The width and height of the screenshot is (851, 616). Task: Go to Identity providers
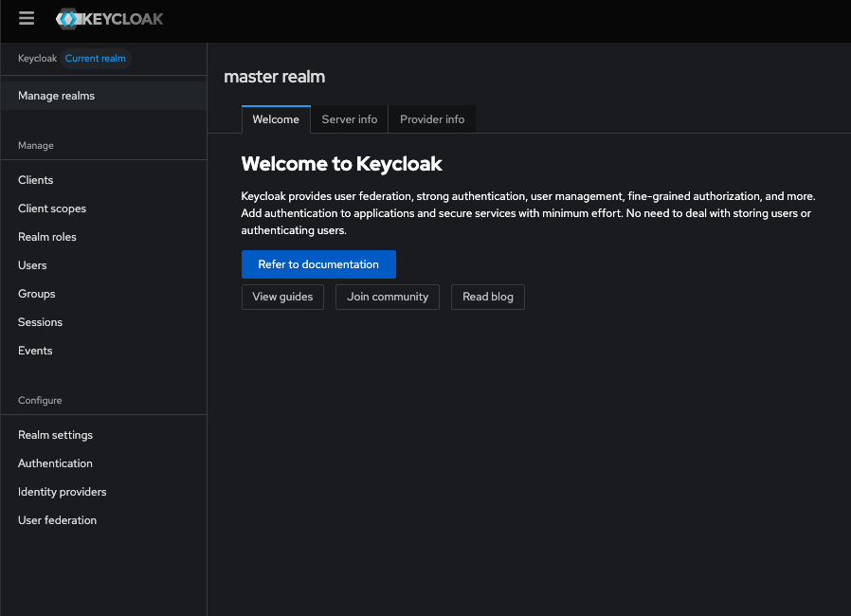(x=62, y=491)
